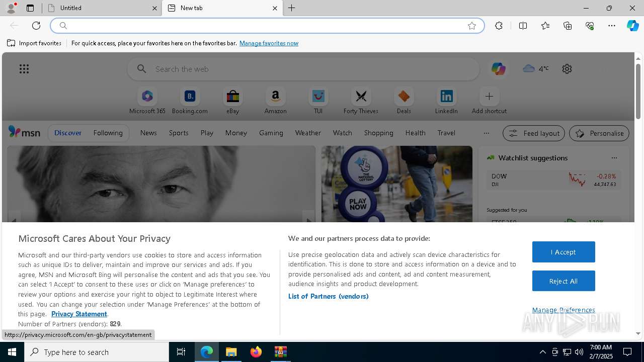This screenshot has width=644, height=362.
Task: Open the taskbar Task View button
Action: tap(181, 352)
